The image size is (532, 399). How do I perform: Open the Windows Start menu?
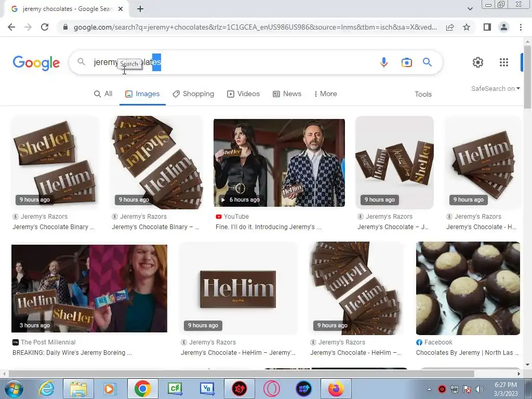13,389
